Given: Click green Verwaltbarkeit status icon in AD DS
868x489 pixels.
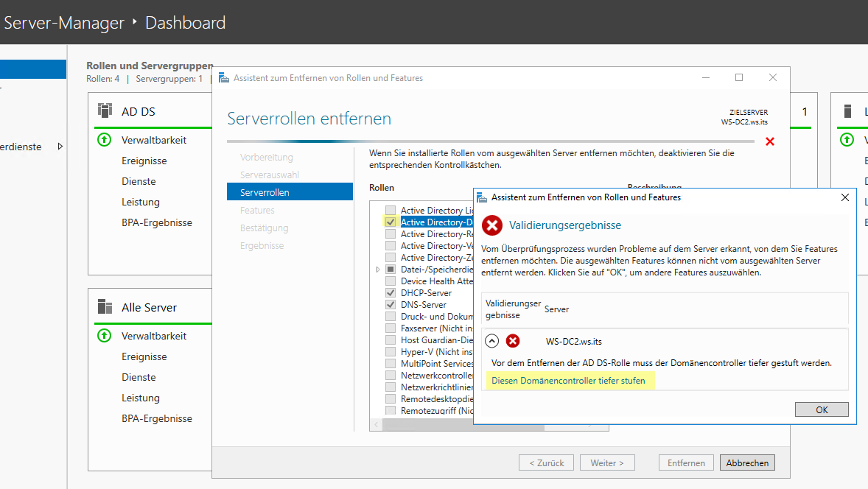Looking at the screenshot, I should pos(104,139).
